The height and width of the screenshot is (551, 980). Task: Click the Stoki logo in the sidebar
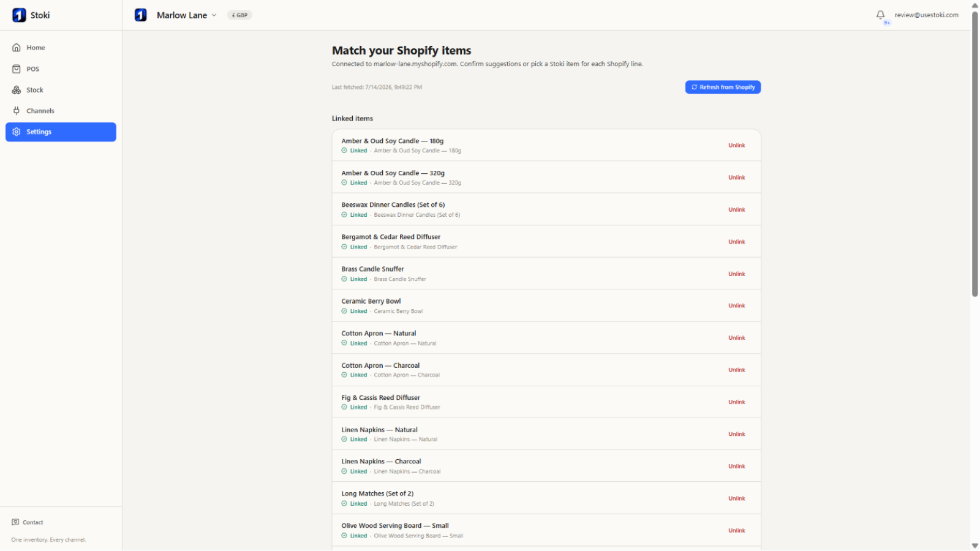[x=19, y=15]
